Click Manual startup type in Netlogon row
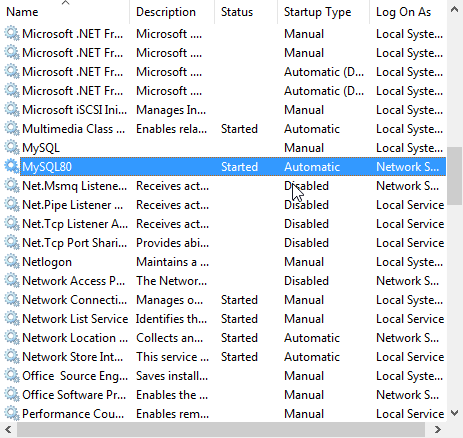The height and width of the screenshot is (438, 463). pyautogui.click(x=304, y=262)
